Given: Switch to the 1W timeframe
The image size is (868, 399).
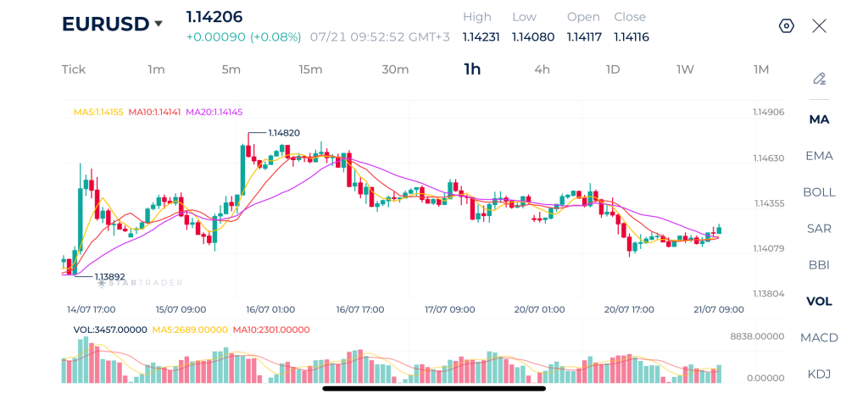Looking at the screenshot, I should click(685, 69).
